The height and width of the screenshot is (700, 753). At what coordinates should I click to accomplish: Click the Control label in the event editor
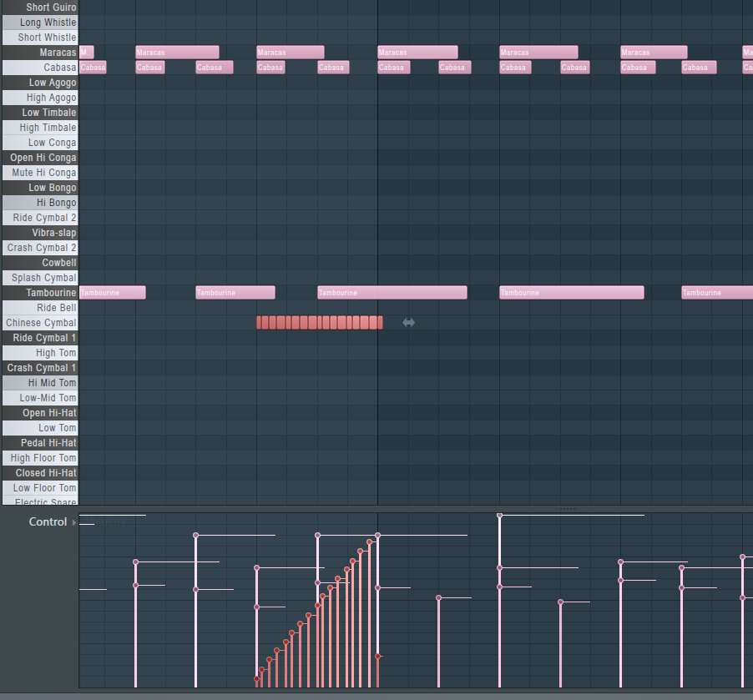tap(48, 522)
